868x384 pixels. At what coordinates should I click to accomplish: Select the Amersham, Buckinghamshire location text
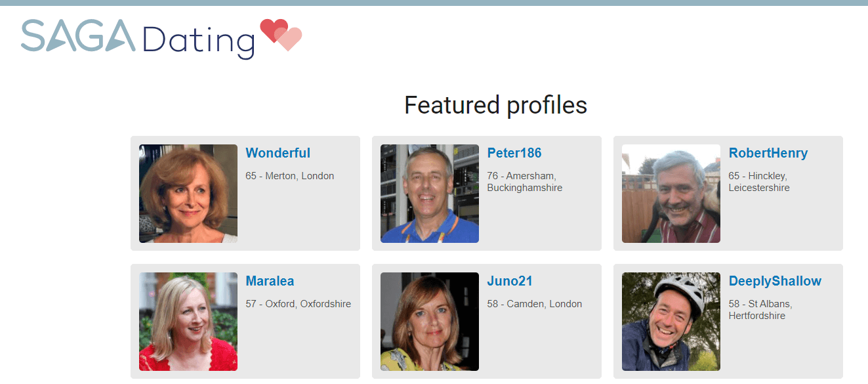point(525,182)
